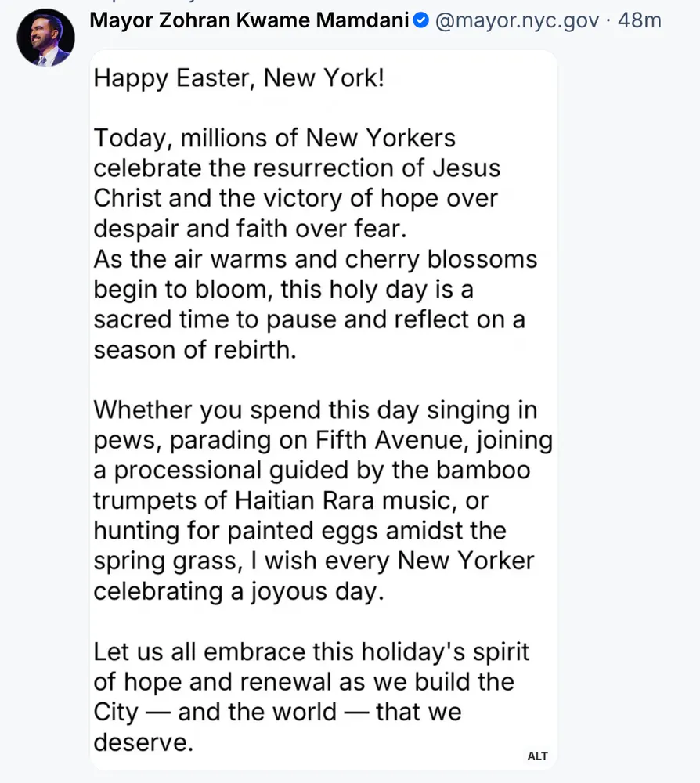Click the 'Whether you spend this day' line
The height and width of the screenshot is (783, 700).
click(x=315, y=410)
